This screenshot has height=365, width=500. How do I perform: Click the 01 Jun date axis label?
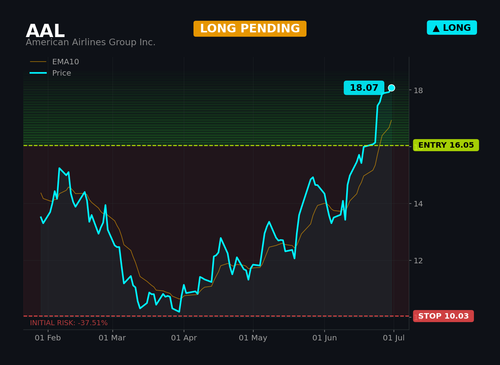pos(324,338)
